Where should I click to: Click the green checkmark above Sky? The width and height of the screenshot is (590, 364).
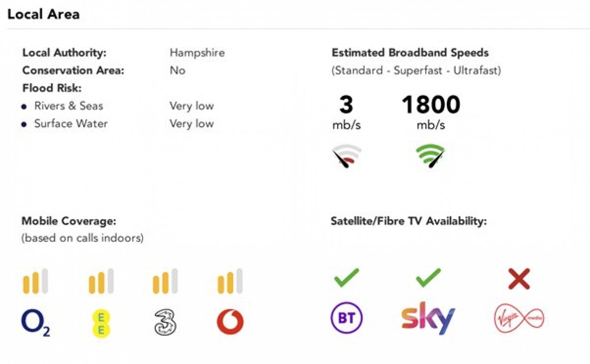click(428, 278)
